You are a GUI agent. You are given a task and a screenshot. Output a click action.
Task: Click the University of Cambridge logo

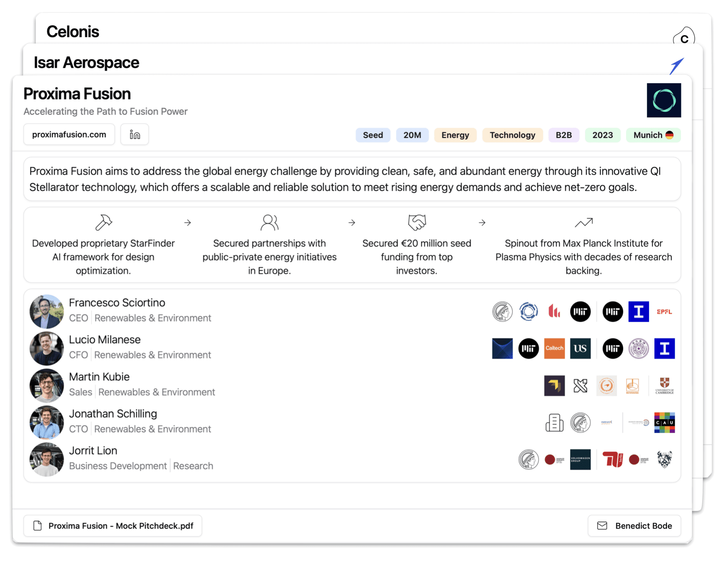pyautogui.click(x=664, y=386)
